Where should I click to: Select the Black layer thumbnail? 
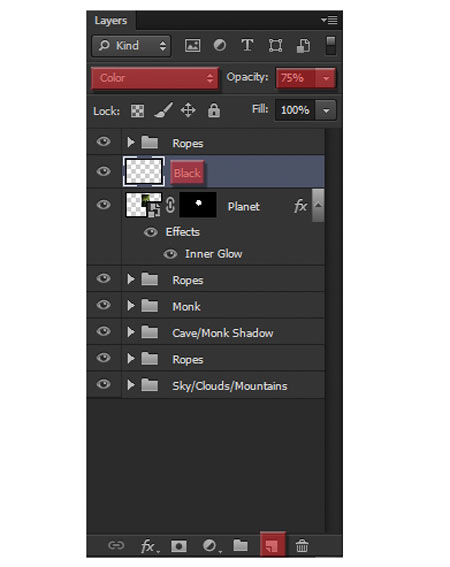[x=144, y=171]
